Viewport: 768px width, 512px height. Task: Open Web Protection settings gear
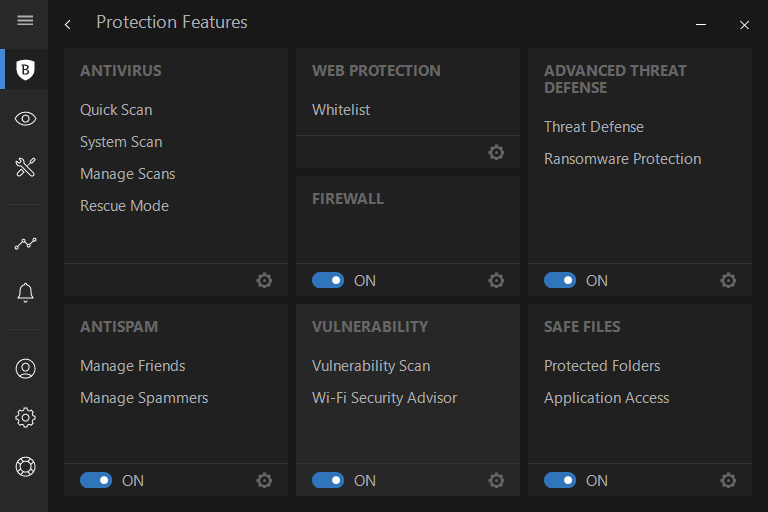point(496,153)
